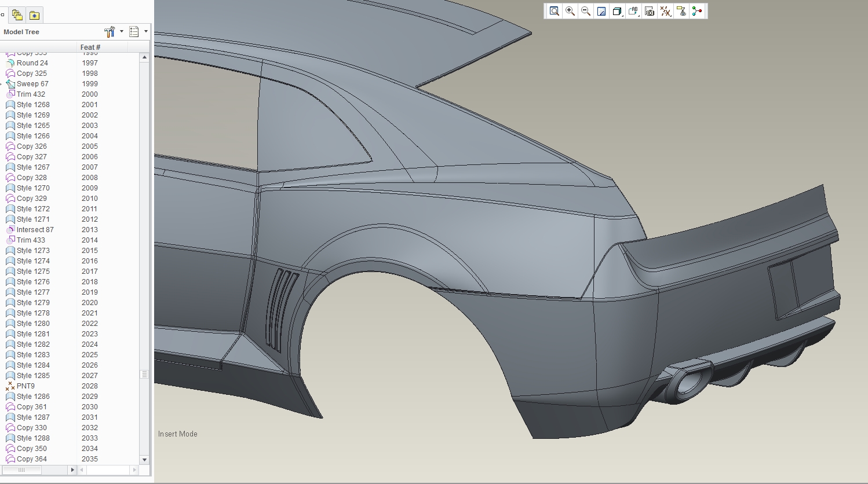This screenshot has width=868, height=484.
Task: Click the Copy 328 copy icon
Action: pyautogui.click(x=10, y=178)
